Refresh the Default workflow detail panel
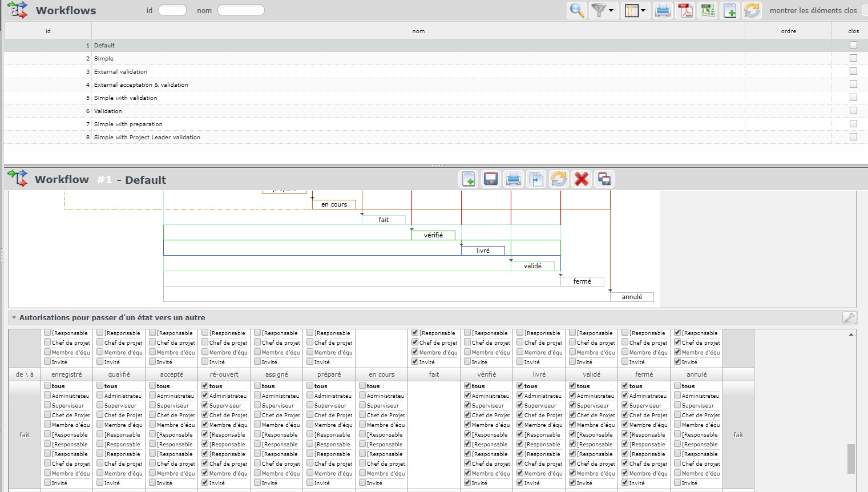 click(559, 179)
